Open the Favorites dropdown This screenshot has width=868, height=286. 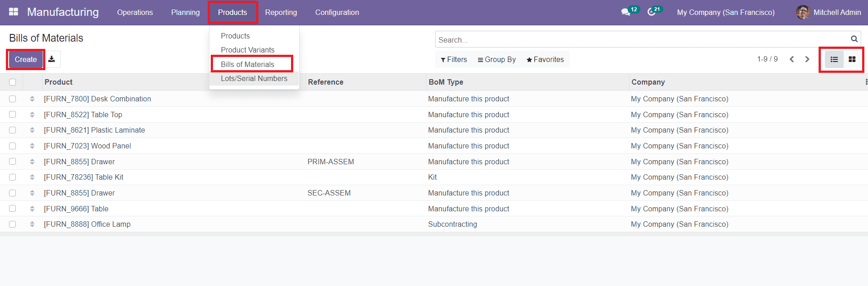coord(545,59)
